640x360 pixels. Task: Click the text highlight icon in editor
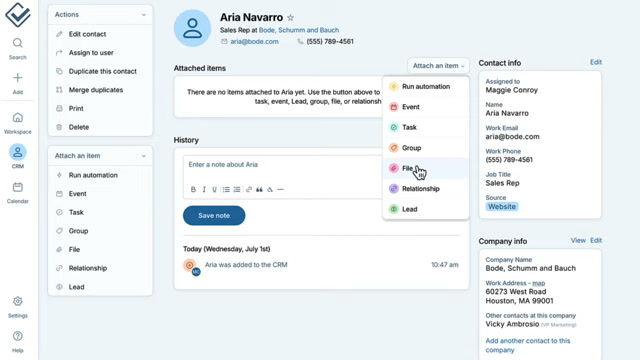click(x=270, y=189)
